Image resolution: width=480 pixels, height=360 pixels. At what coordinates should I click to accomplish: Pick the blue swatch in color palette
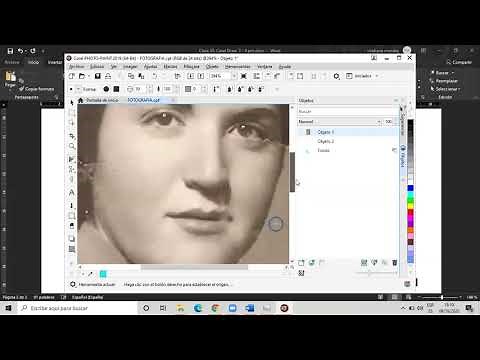[x=411, y=188]
